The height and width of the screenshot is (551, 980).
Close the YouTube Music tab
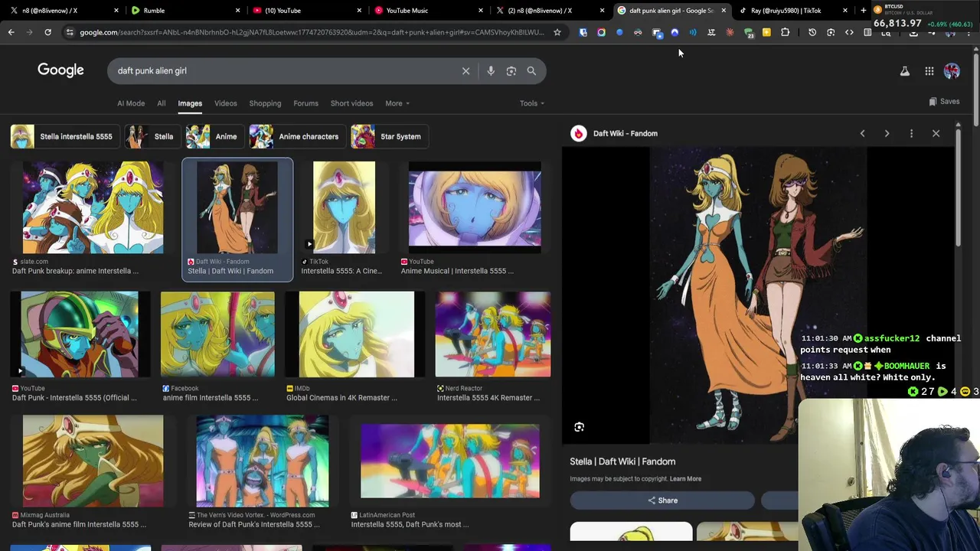click(x=481, y=11)
